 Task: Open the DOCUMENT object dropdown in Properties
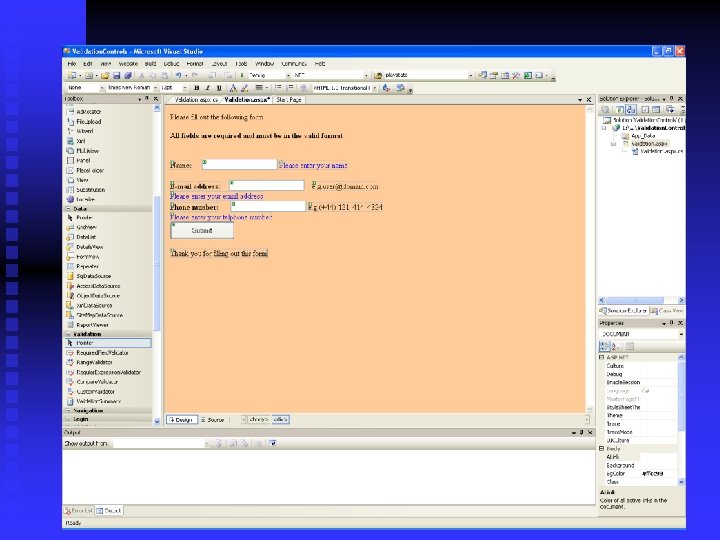pyautogui.click(x=681, y=334)
